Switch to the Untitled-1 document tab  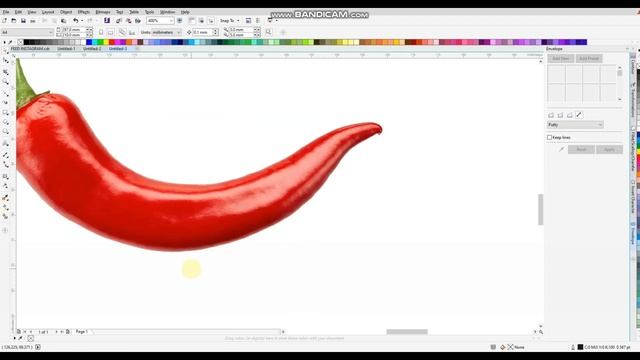click(66, 49)
